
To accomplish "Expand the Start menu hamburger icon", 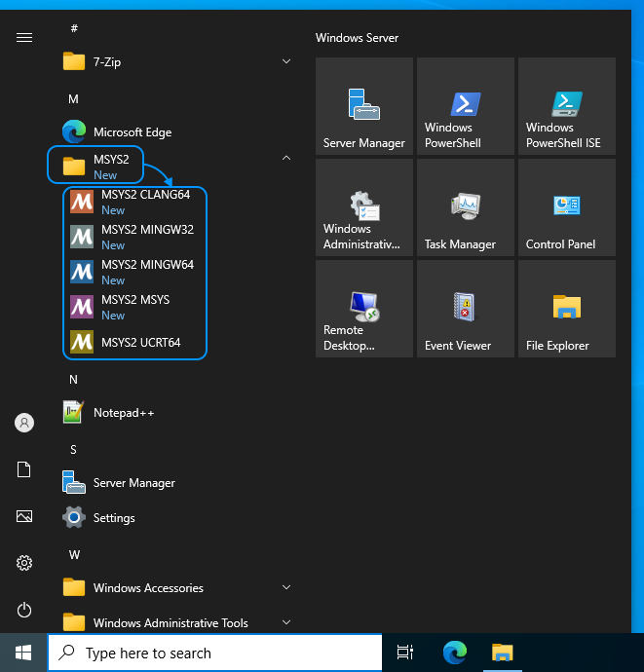I will (24, 38).
